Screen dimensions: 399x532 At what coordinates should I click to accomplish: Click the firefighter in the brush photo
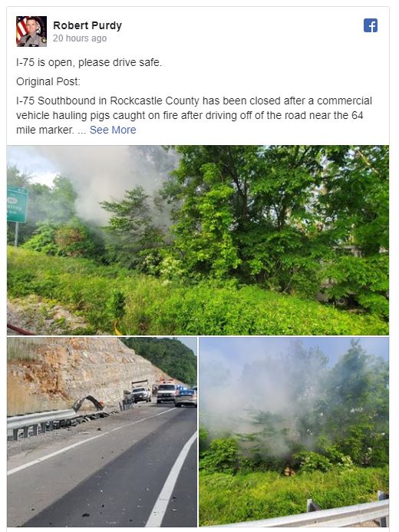[289, 471]
